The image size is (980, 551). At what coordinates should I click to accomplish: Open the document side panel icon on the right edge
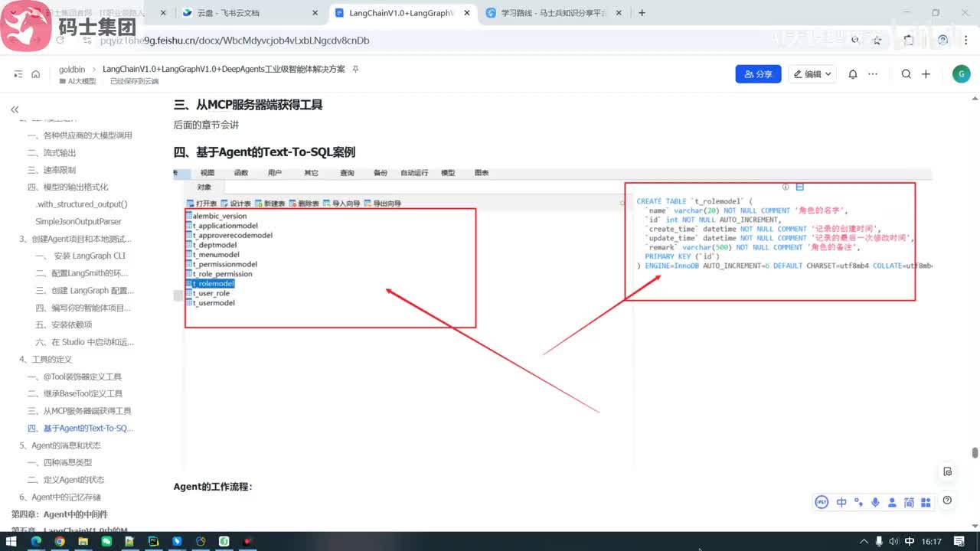pos(948,471)
